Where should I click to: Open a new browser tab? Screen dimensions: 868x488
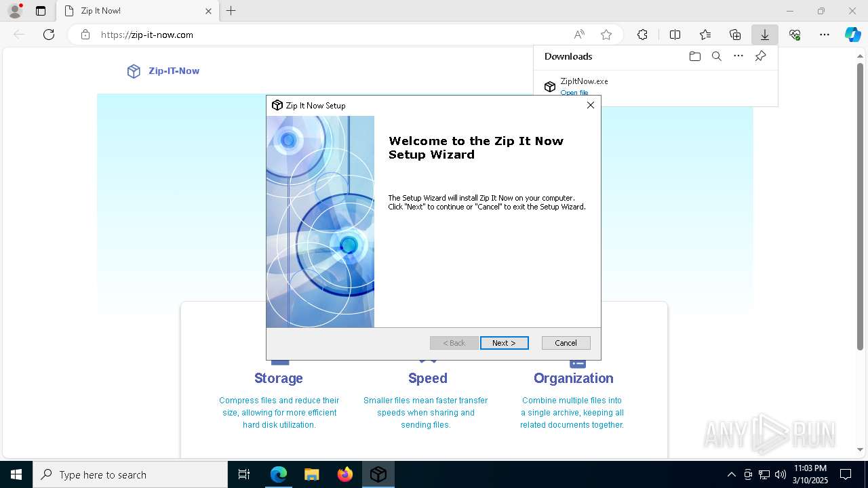[x=231, y=11]
